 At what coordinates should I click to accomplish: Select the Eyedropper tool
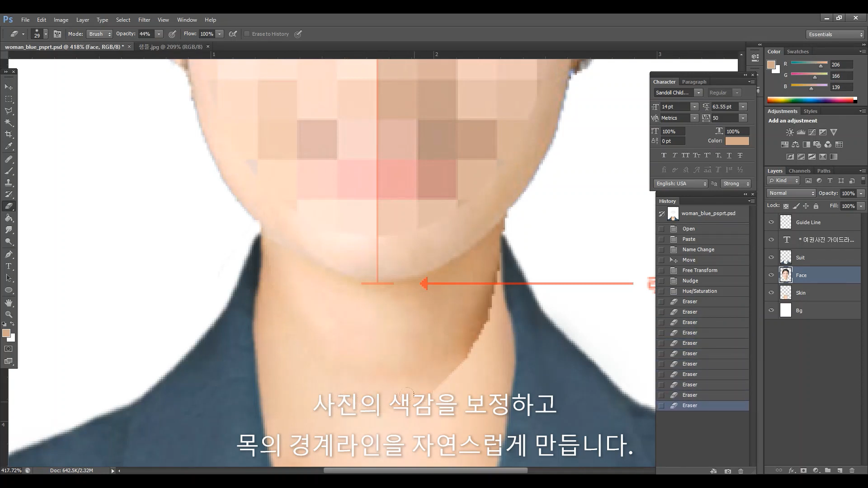(x=9, y=146)
